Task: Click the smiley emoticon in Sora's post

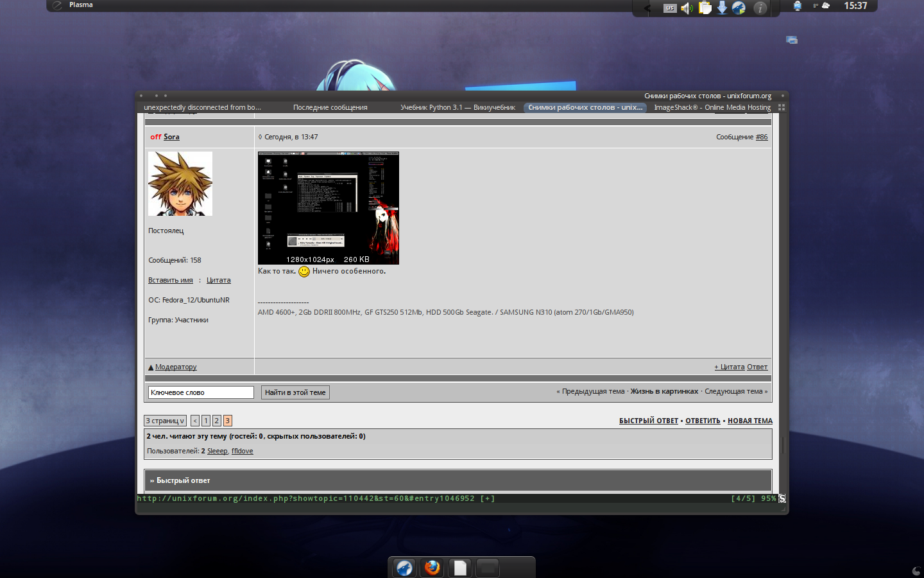Action: [304, 272]
